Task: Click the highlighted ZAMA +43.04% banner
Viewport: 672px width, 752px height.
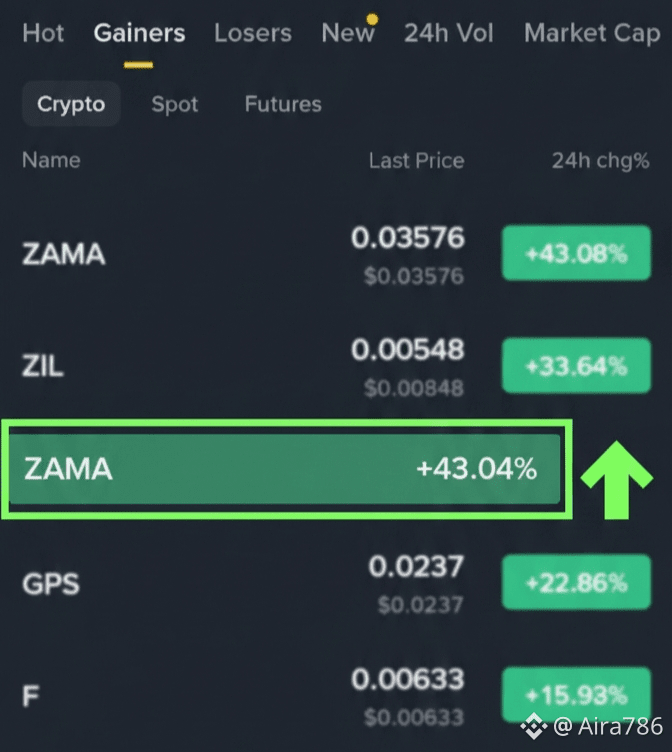Action: (285, 469)
